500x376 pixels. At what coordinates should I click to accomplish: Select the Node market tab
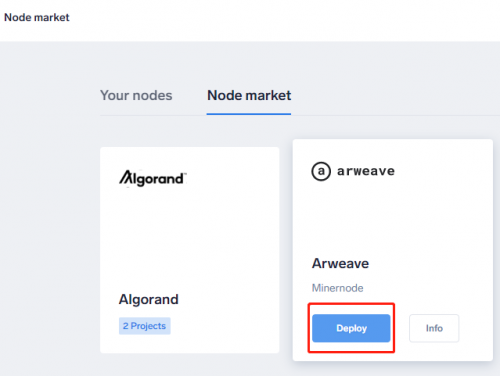pos(249,96)
